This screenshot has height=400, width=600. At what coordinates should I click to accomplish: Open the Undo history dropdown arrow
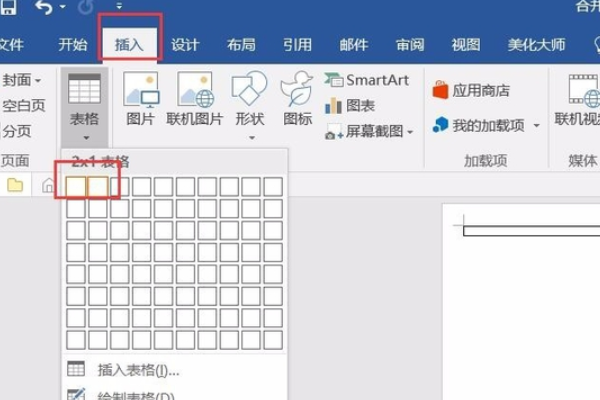(62, 7)
